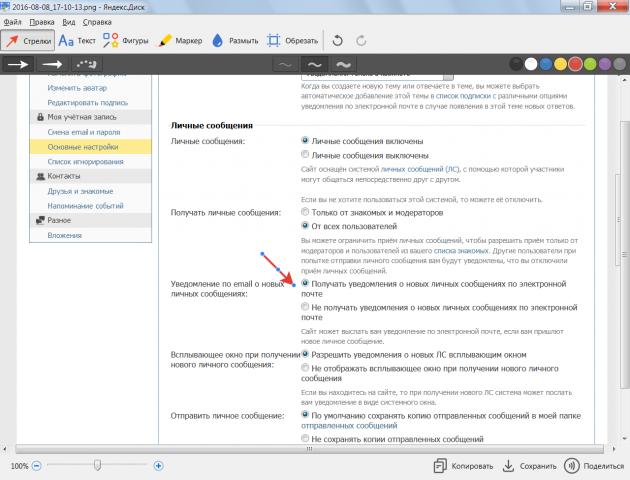
Task: Click the 'Разное' section header
Action: 91,220
